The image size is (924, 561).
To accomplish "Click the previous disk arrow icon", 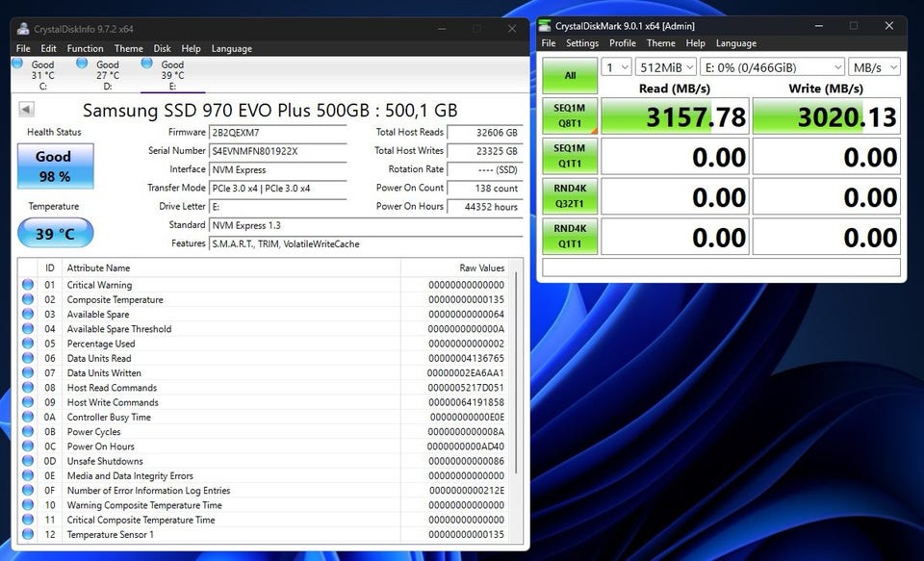I will [x=26, y=110].
